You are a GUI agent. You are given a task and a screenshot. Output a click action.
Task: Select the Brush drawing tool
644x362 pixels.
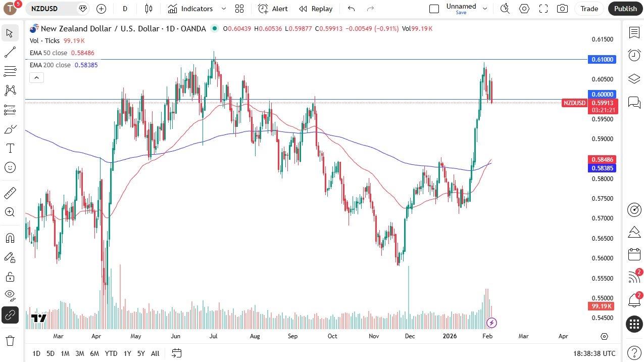10,129
